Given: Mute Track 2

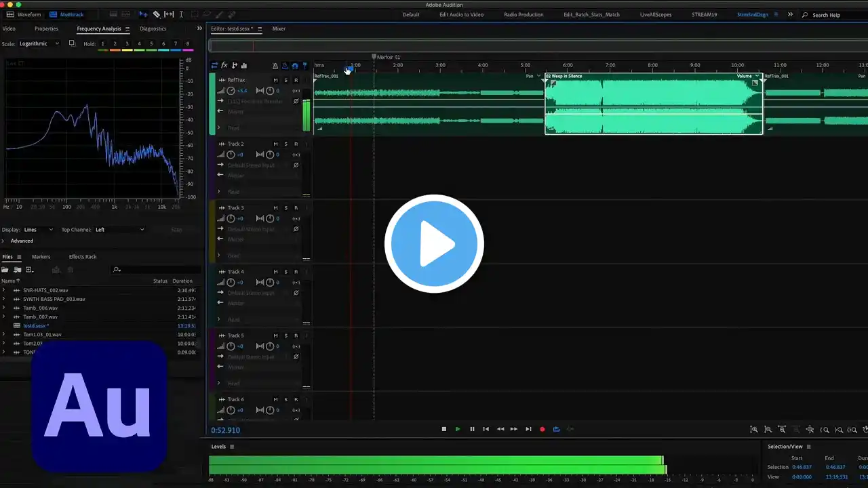Looking at the screenshot, I should pos(275,144).
